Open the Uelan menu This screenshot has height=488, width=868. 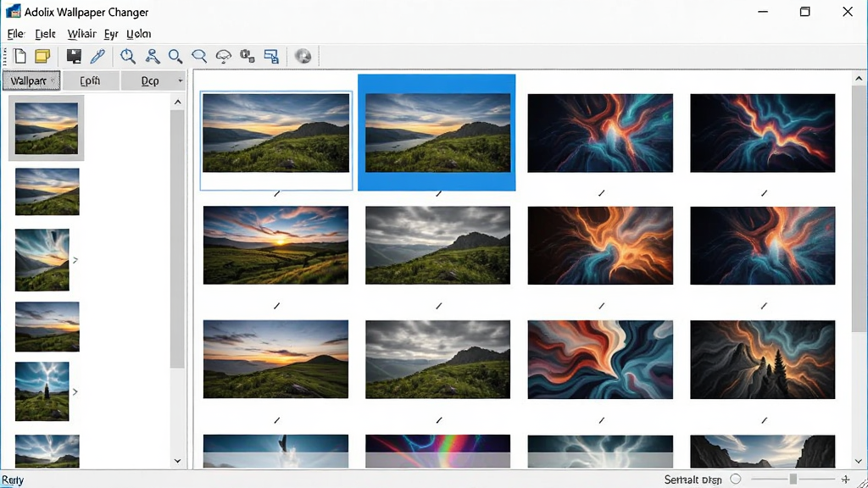click(138, 34)
